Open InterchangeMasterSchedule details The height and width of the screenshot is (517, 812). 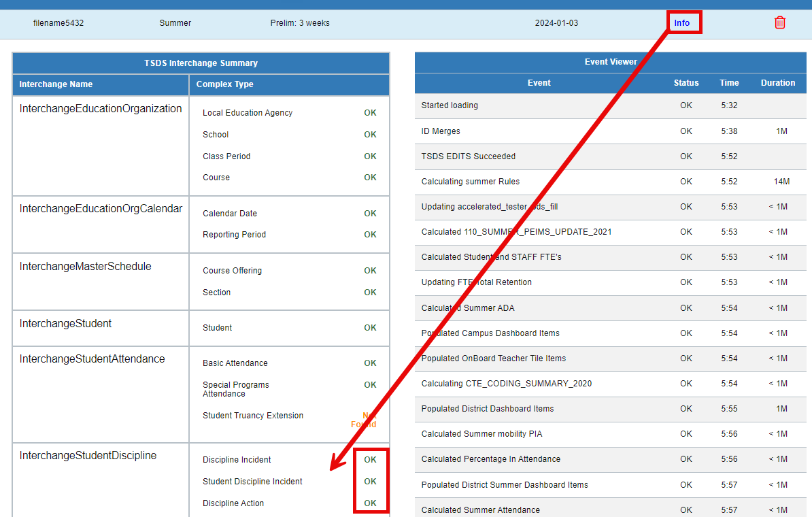point(86,266)
